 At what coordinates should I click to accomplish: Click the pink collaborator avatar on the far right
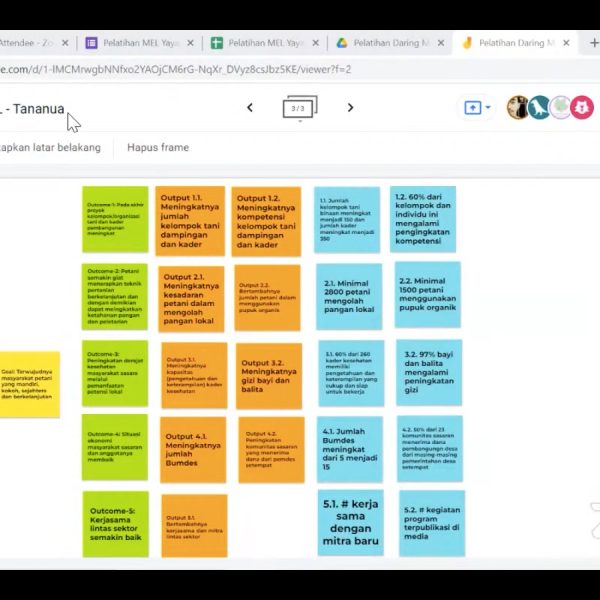582,108
